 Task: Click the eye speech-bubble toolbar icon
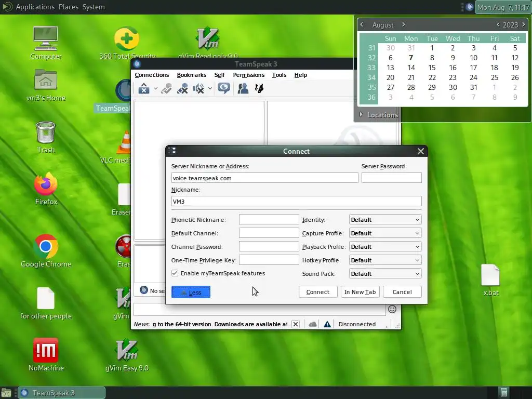tap(223, 88)
